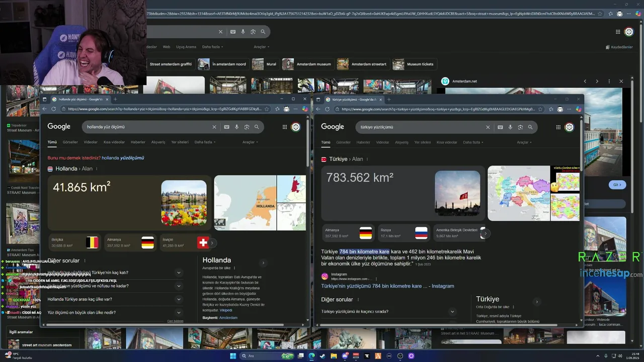This screenshot has height=362, width=644.
Task: Open 'Amsterdam' capital link in Hollanda panel
Action: pos(228,318)
